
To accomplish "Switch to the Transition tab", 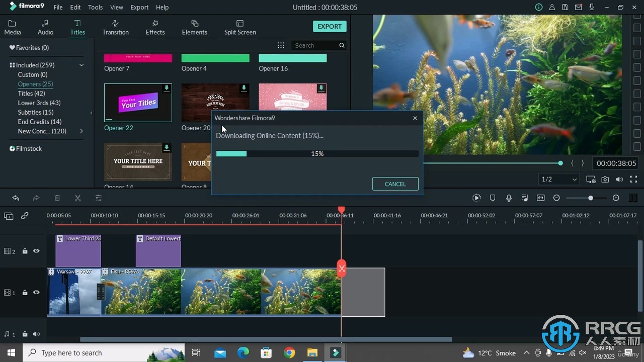I will 115,28.
